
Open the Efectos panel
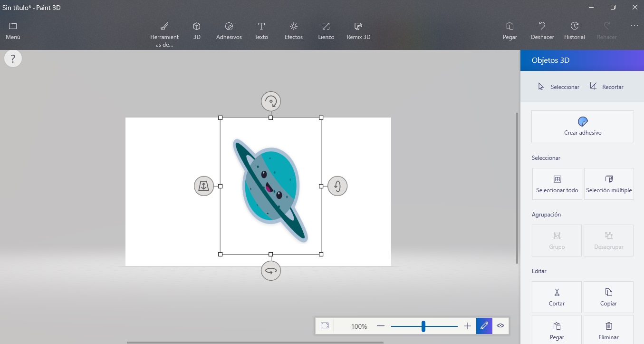point(293,30)
